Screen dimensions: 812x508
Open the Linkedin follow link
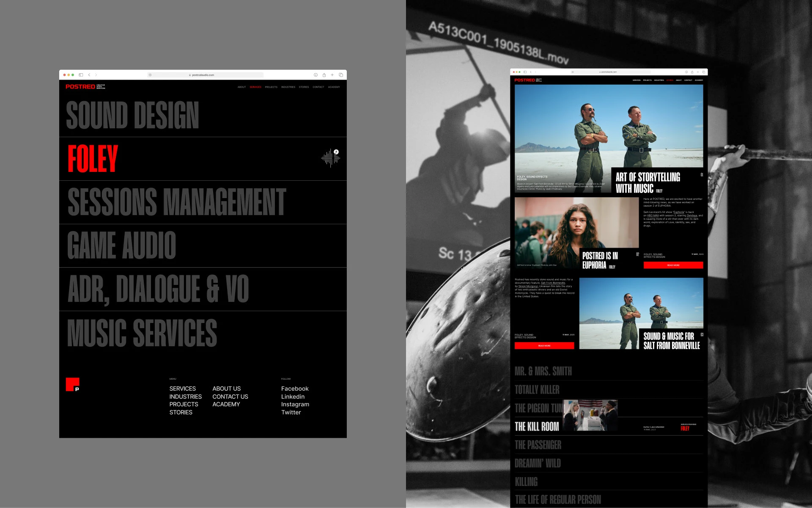(293, 397)
